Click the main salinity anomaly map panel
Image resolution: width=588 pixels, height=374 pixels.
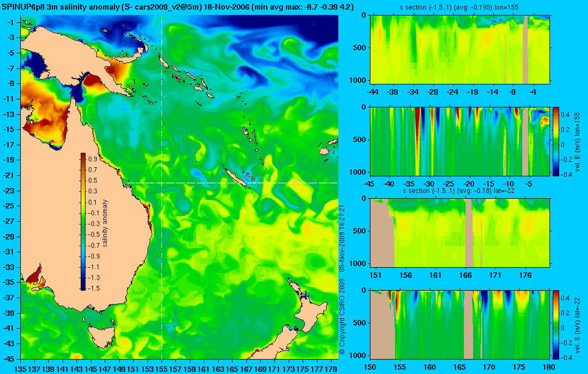click(x=179, y=186)
